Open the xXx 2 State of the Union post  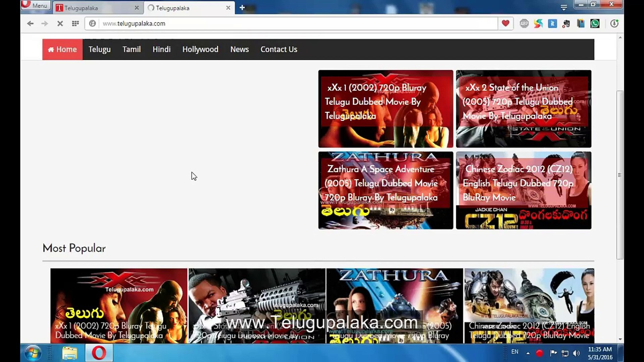point(523,108)
